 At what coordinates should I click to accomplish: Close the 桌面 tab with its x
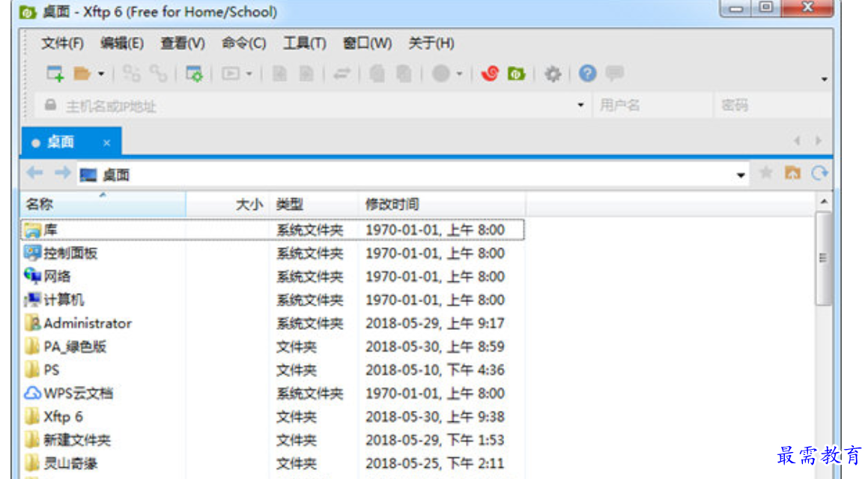click(107, 143)
